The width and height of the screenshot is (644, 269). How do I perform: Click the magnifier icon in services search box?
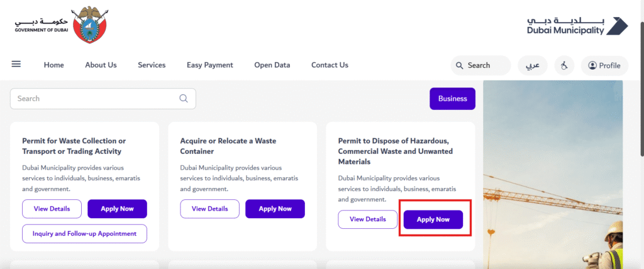[184, 99]
